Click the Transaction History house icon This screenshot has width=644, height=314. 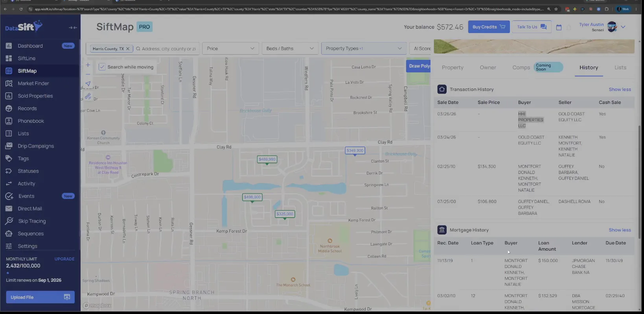pyautogui.click(x=442, y=89)
